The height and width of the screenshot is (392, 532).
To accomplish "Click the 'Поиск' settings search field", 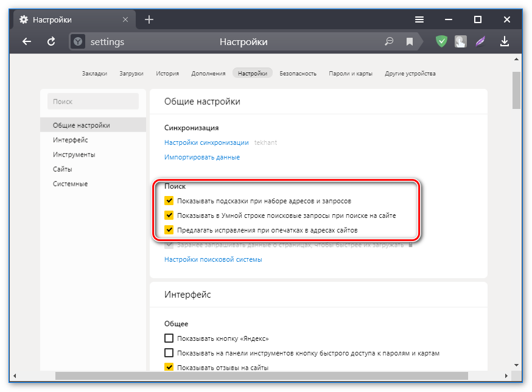I will [x=93, y=102].
